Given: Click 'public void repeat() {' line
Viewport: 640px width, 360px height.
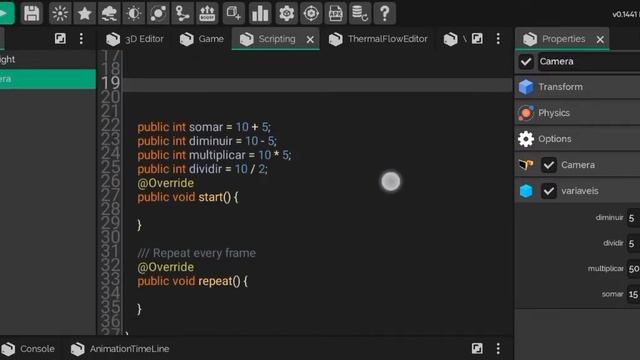Looking at the screenshot, I should point(193,281).
